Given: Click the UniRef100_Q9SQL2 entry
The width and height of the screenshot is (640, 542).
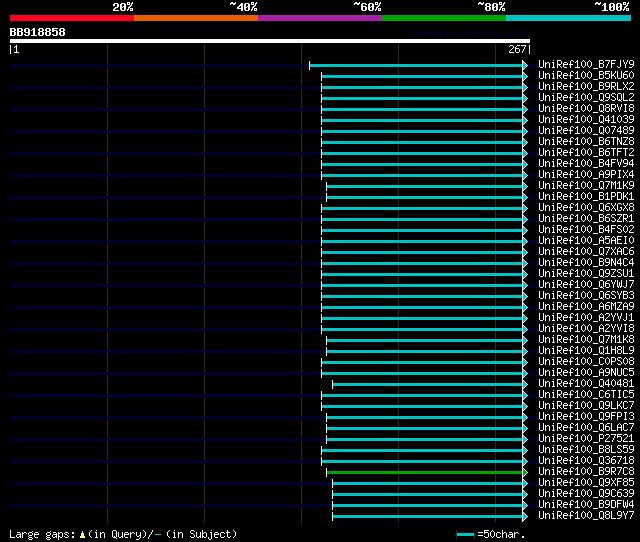Looking at the screenshot, I should tap(586, 97).
